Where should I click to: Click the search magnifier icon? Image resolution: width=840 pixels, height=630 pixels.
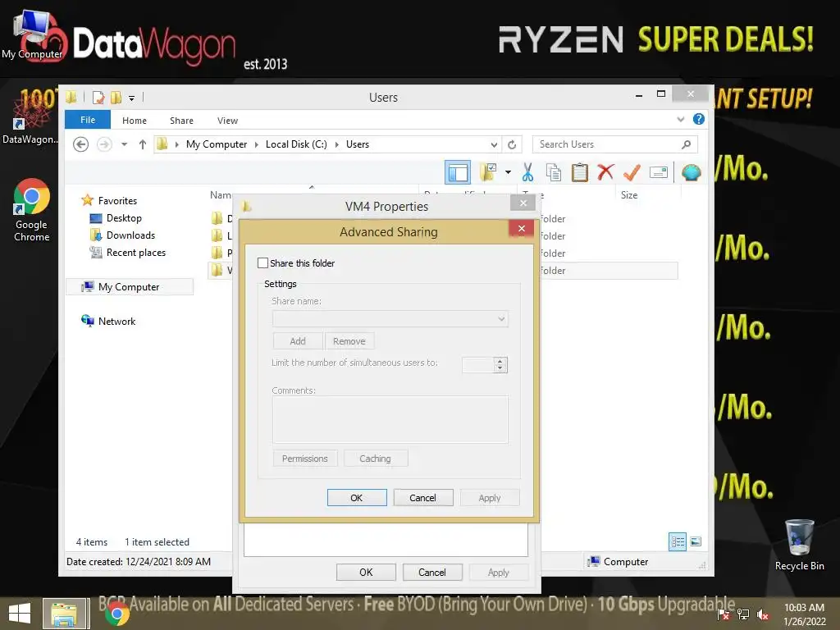click(x=687, y=144)
